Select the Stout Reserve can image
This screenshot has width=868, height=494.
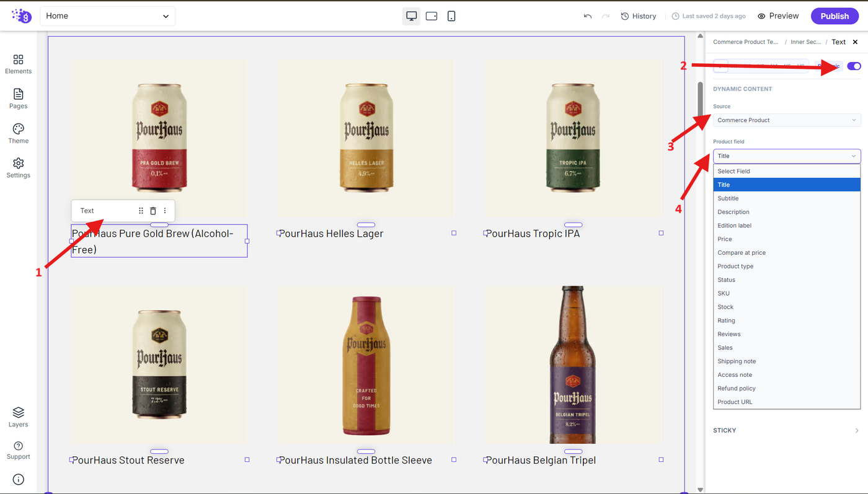pos(159,364)
